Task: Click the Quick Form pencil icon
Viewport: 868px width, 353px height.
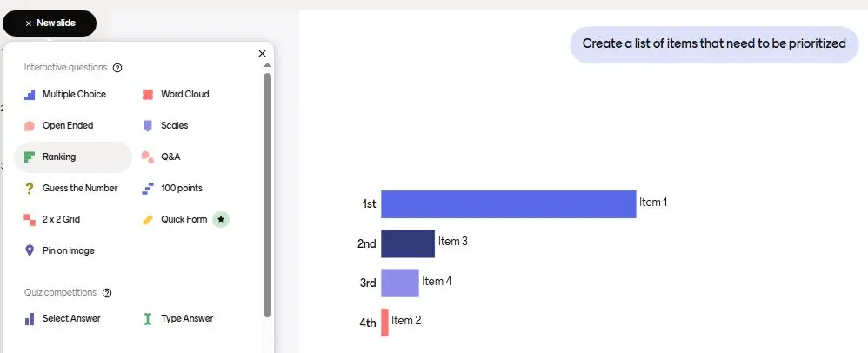Action: (148, 220)
